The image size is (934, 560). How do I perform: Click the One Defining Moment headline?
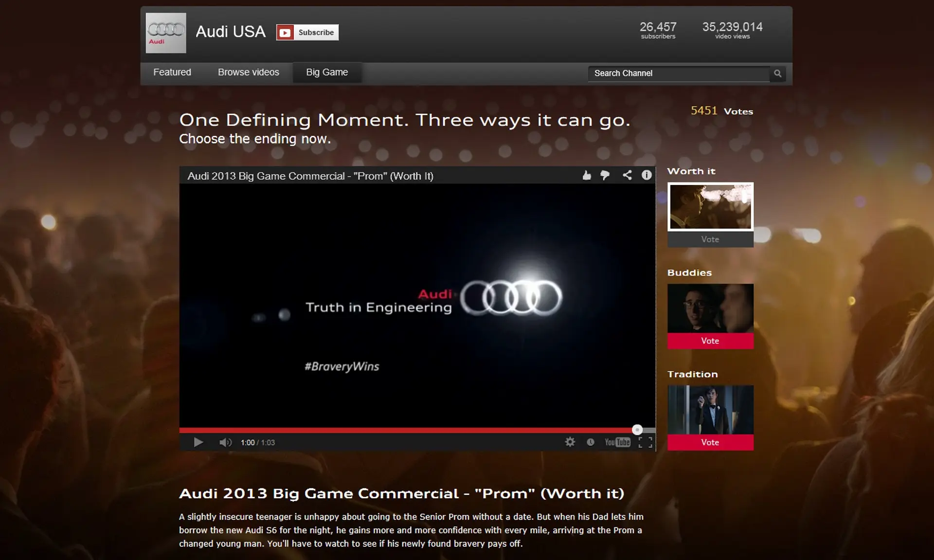click(405, 120)
